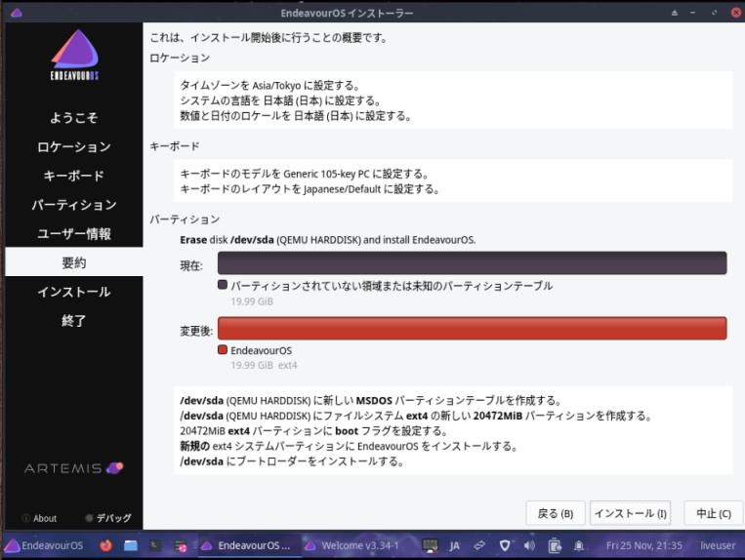745x560 pixels.
Task: Click the Generic 105-key PC keyboard model line
Action: (x=305, y=174)
